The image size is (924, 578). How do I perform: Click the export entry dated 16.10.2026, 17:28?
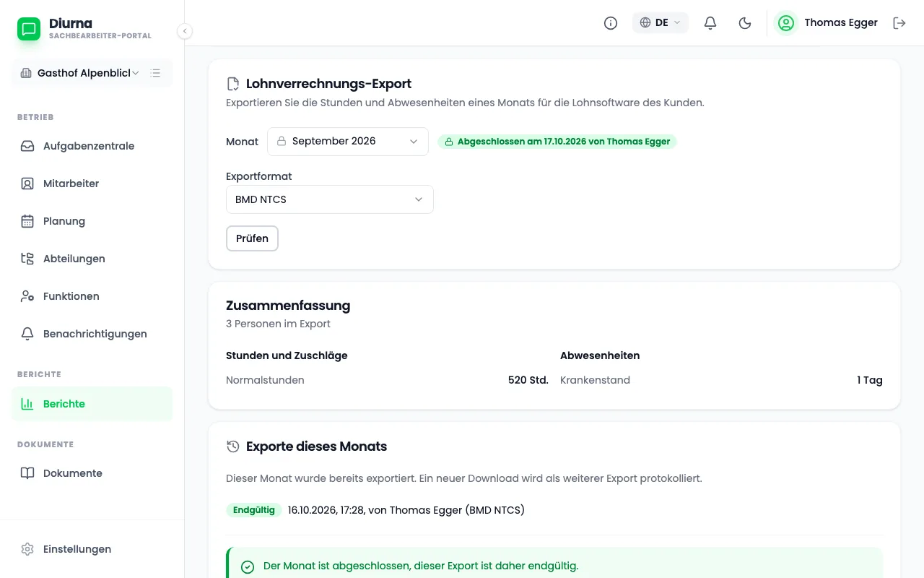tap(406, 510)
